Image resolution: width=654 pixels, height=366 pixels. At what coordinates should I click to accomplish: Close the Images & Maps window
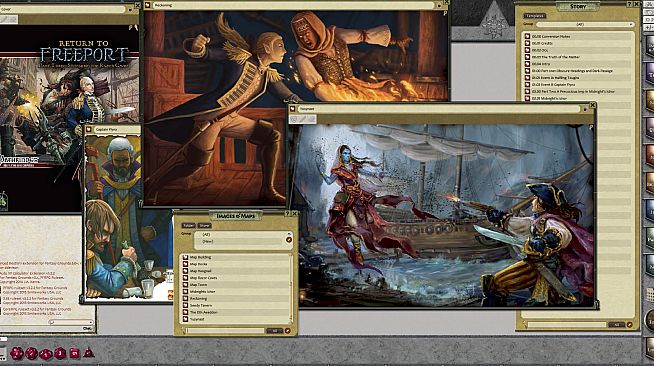[294, 213]
